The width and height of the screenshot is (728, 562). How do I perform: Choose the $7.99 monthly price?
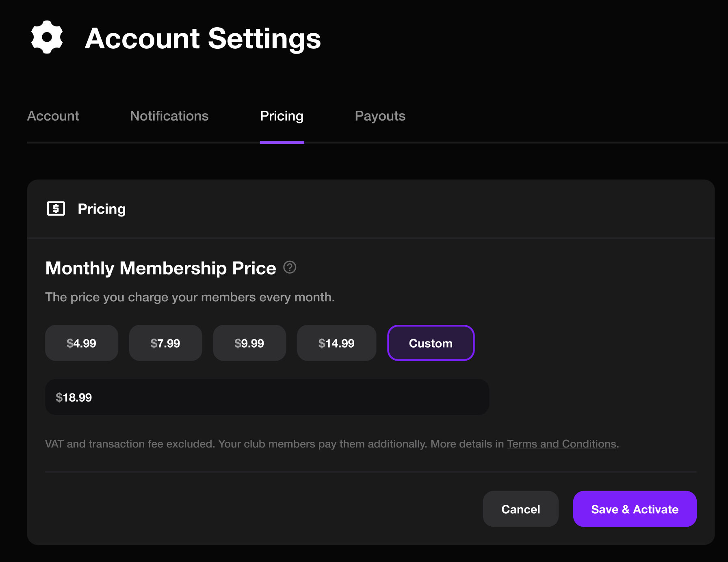click(x=165, y=343)
